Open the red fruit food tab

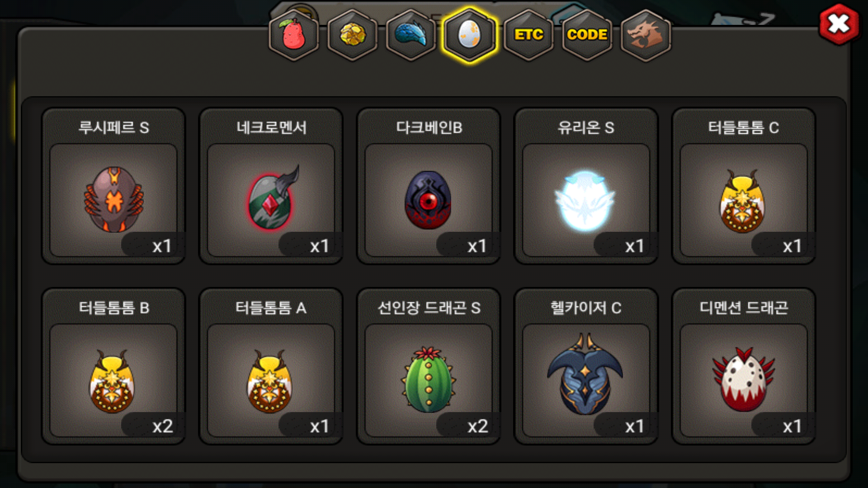tap(294, 35)
